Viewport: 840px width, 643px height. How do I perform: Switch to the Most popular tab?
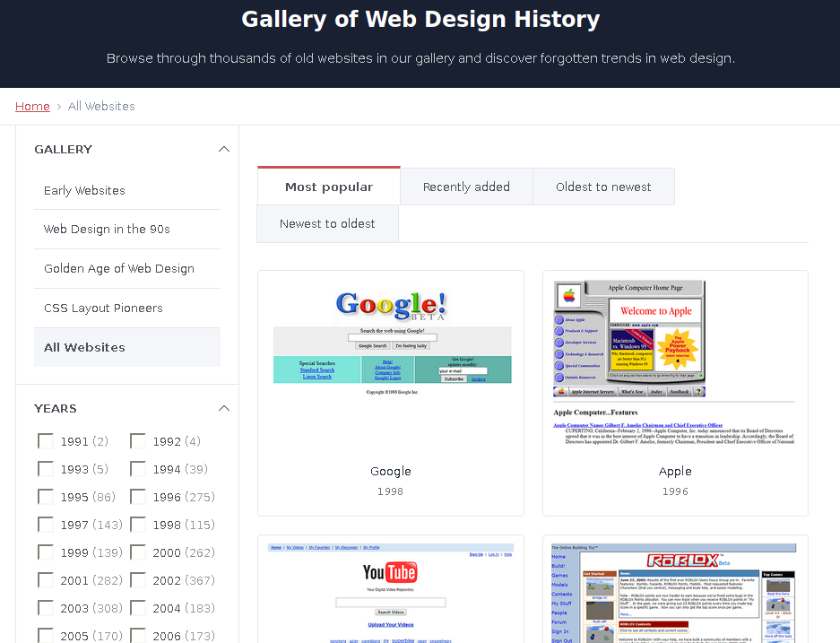(329, 187)
